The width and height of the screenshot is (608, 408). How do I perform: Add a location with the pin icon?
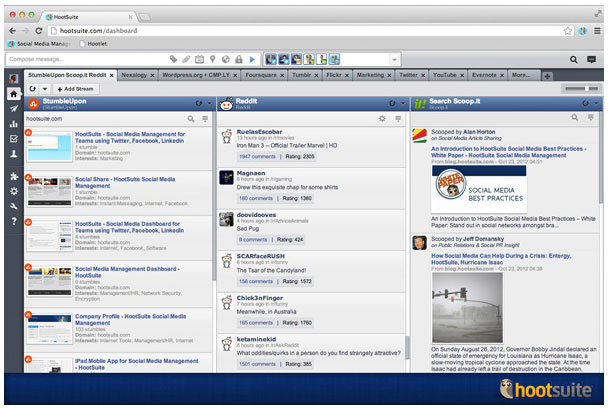212,59
